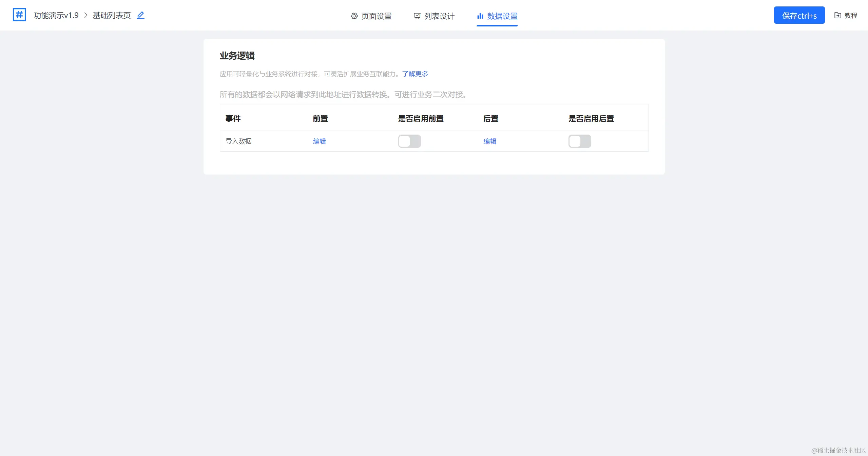Select the 导入数据 event row cell

pos(238,141)
